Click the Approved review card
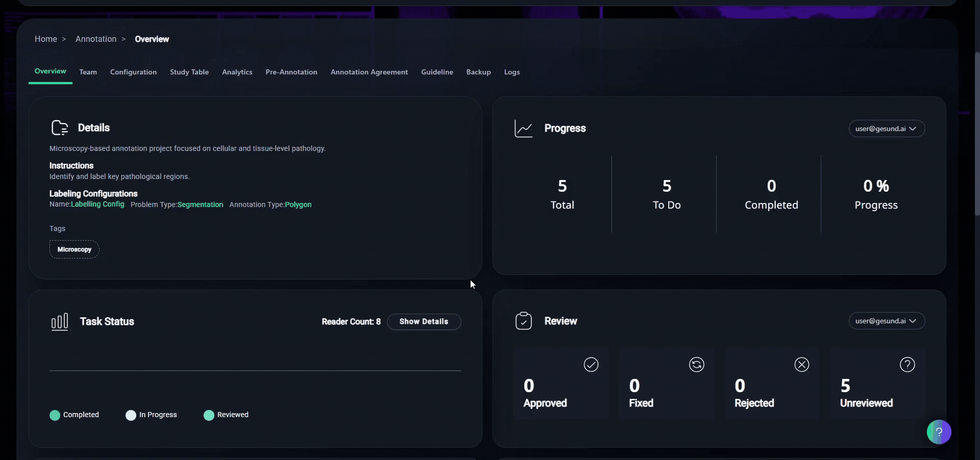 click(561, 384)
